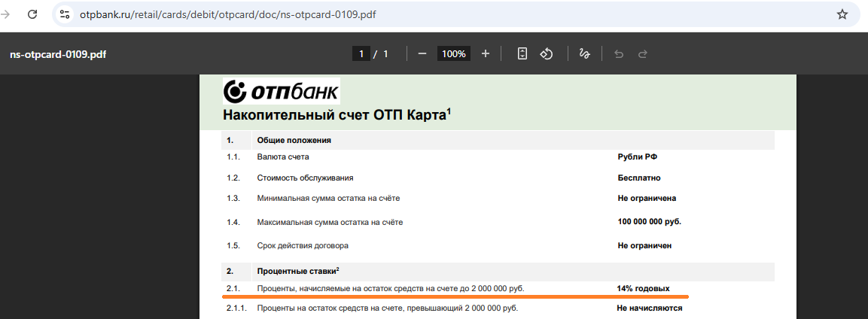Click the undo arrow in PDF toolbar
This screenshot has height=319, width=868.
619,54
